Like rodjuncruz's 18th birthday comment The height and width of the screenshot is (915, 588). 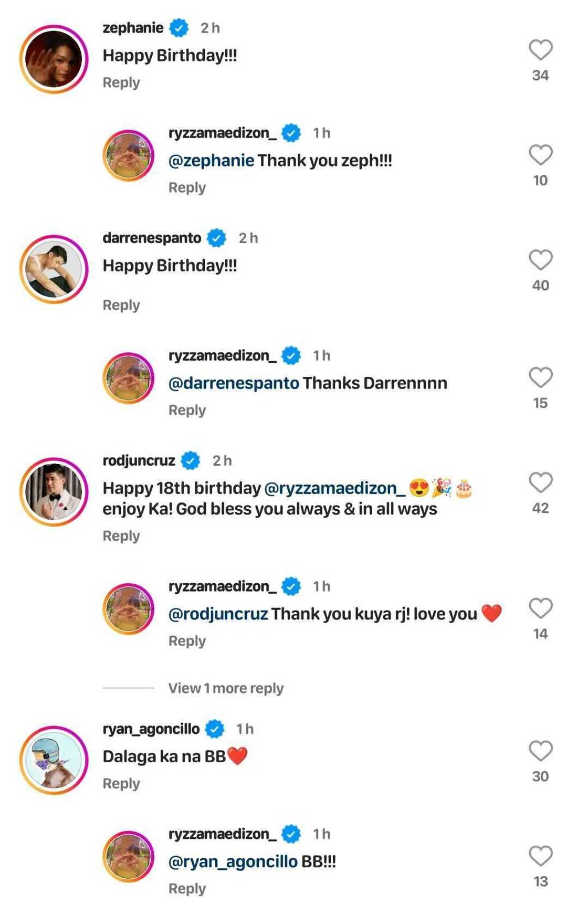pyautogui.click(x=540, y=483)
